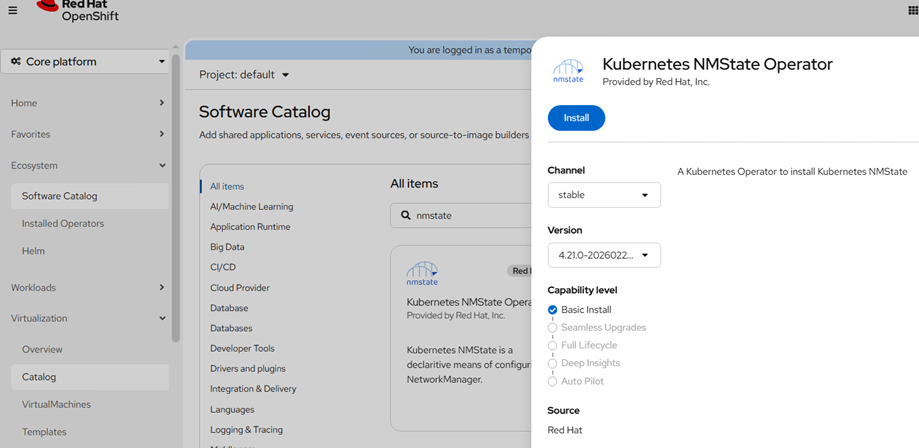Select the AI/Machine Learning category

pos(251,207)
